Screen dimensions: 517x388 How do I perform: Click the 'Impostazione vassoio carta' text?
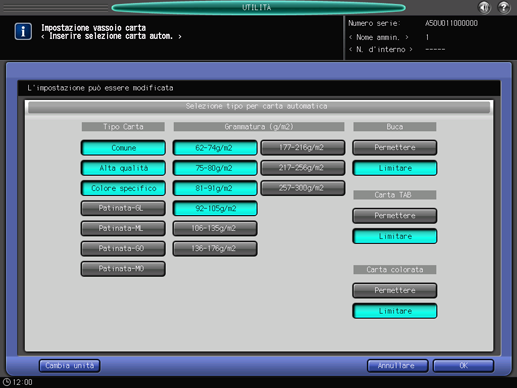click(x=93, y=28)
